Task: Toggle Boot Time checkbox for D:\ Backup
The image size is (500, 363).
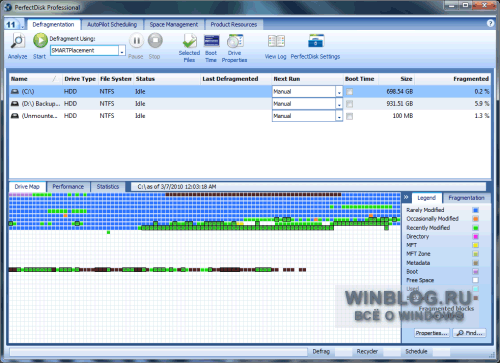Action: [x=349, y=104]
